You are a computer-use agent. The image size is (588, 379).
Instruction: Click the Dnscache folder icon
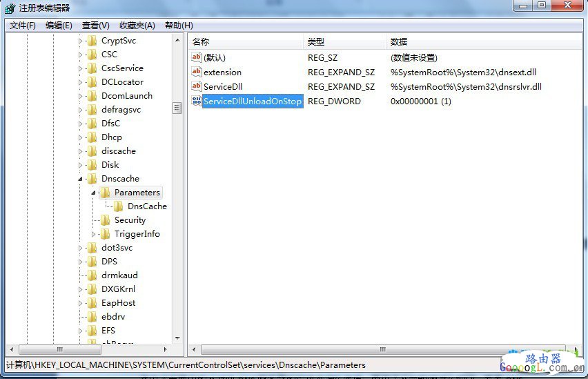pos(92,179)
